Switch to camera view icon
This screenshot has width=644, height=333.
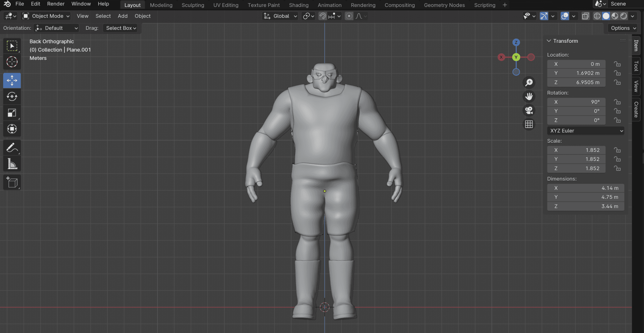(x=529, y=110)
